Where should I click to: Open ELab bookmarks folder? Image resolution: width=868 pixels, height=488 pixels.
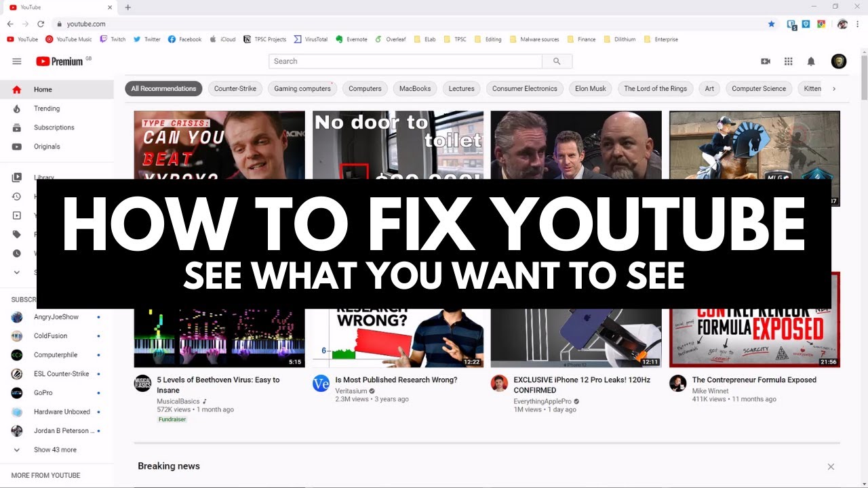coord(425,39)
